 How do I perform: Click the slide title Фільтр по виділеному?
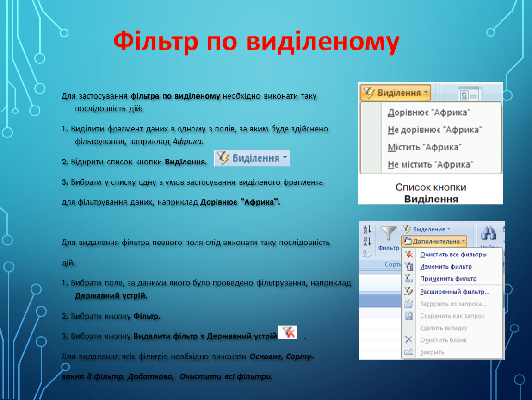(x=256, y=41)
